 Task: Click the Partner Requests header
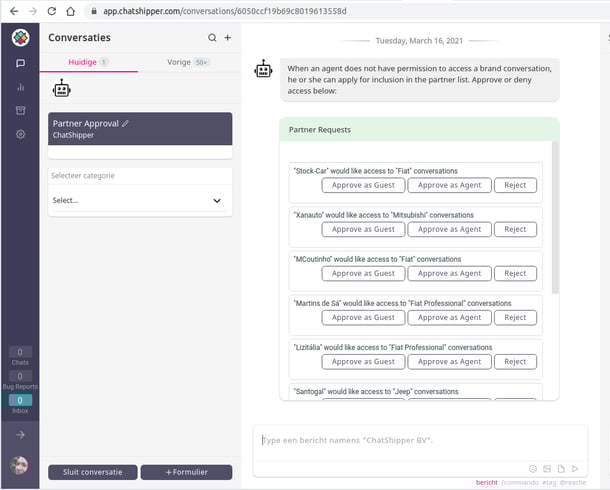[419, 130]
